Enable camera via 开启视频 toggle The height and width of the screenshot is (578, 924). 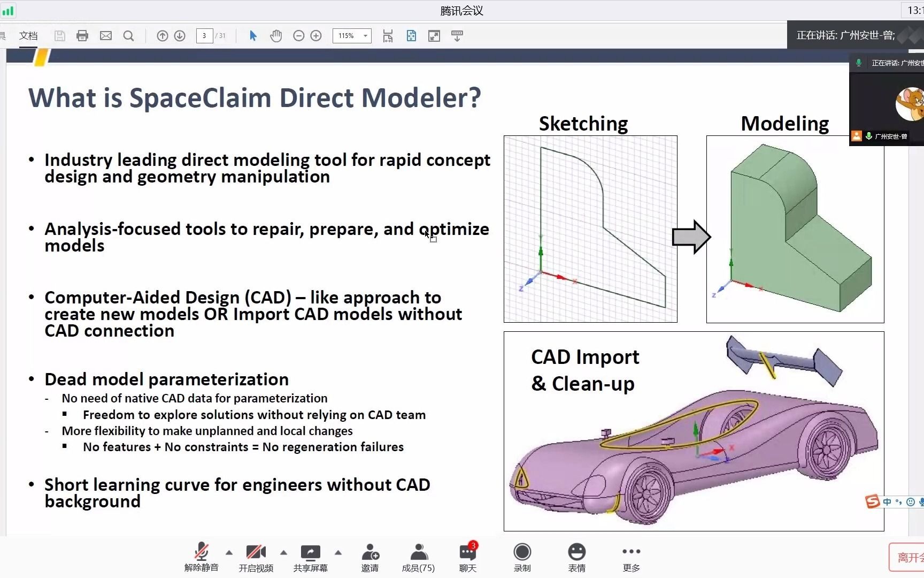[256, 557]
